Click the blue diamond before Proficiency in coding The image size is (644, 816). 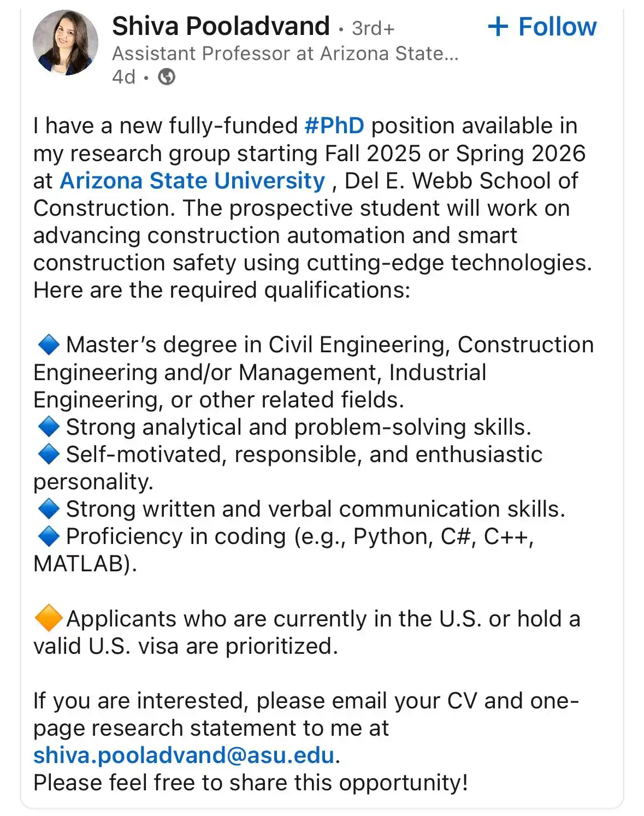(49, 536)
